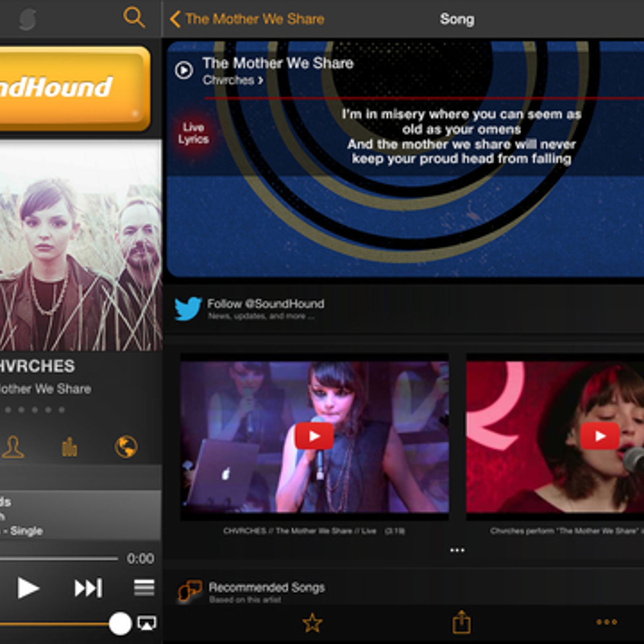Share the song using share icon
The image size is (644, 644).
coord(461,622)
